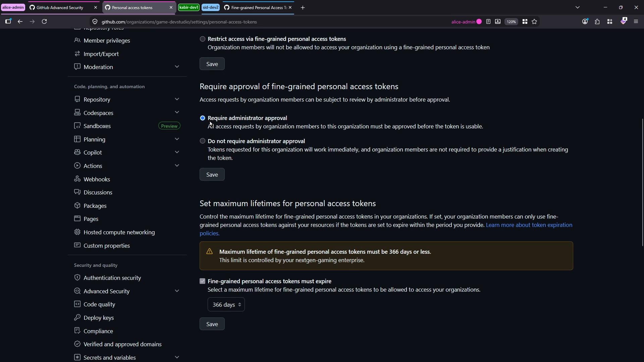Select Do not require administrator approval radio

pos(203,141)
